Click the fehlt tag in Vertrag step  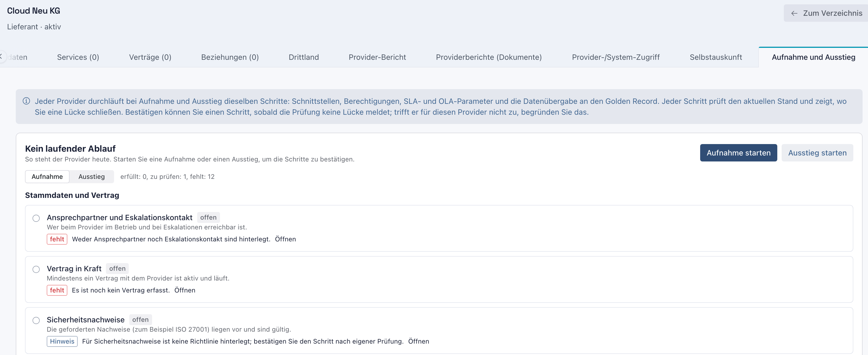click(x=57, y=290)
